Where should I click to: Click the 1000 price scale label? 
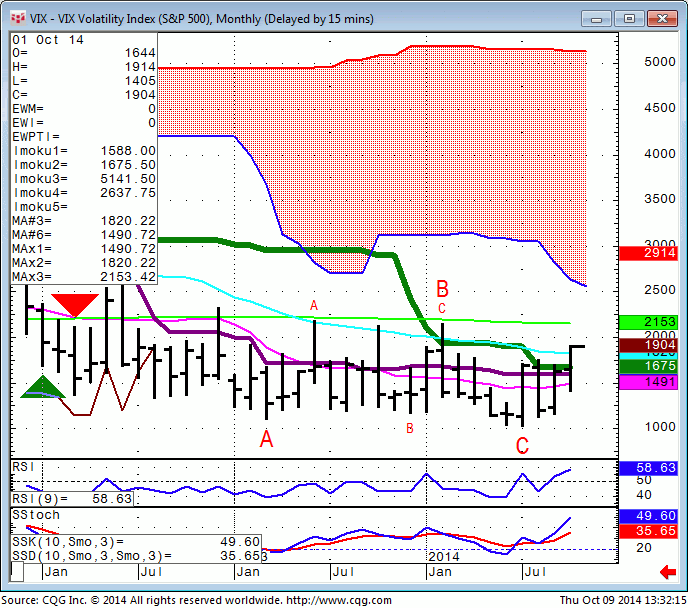[x=659, y=426]
